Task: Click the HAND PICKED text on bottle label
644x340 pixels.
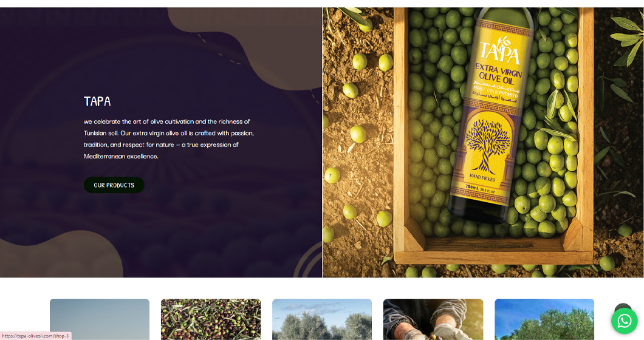Action: tap(482, 177)
